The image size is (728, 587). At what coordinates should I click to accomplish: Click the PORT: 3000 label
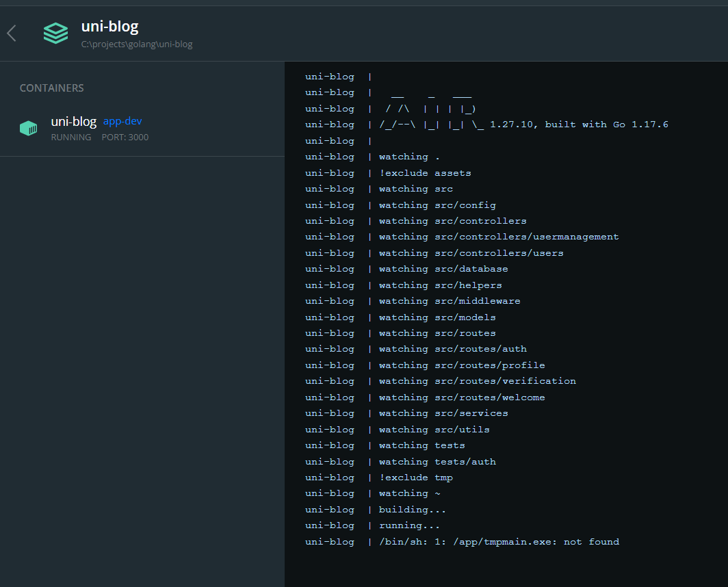coord(125,137)
